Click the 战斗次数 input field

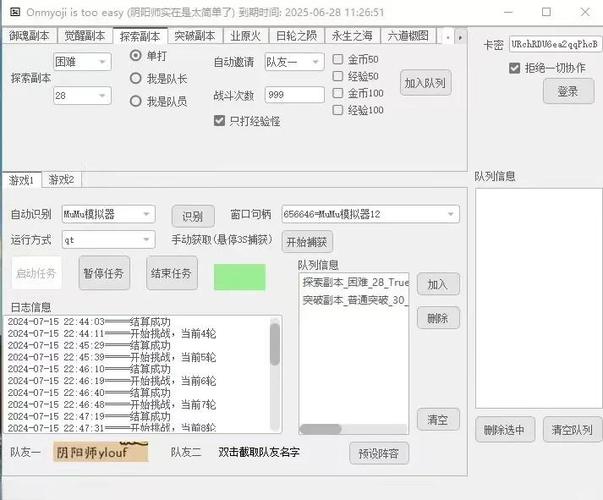[x=294, y=95]
